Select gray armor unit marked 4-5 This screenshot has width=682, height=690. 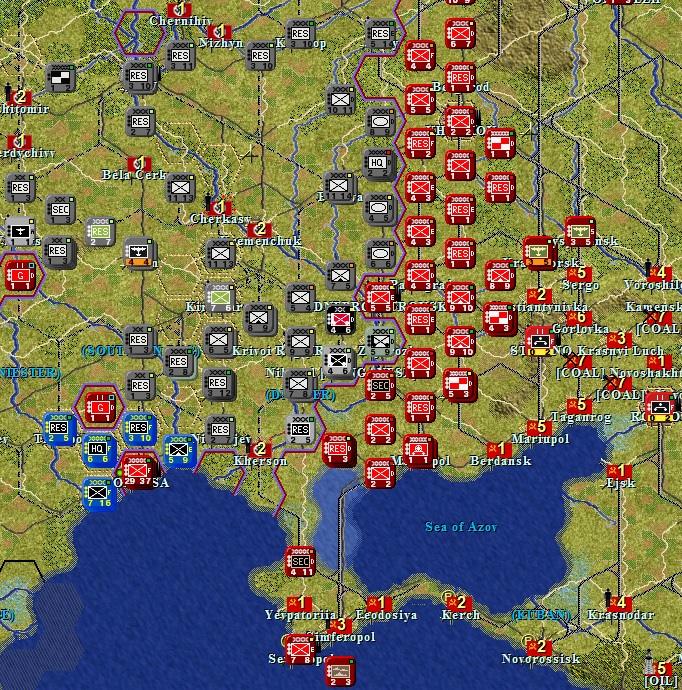tap(379, 209)
